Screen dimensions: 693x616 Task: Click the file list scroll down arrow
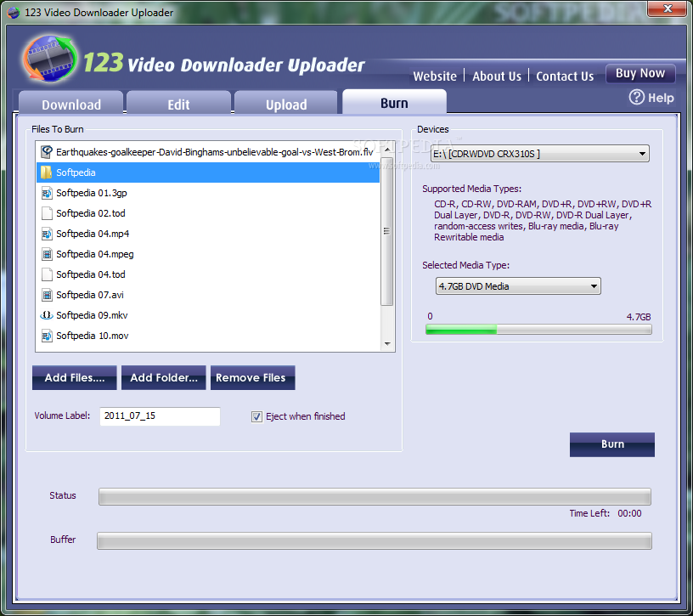pos(387,343)
